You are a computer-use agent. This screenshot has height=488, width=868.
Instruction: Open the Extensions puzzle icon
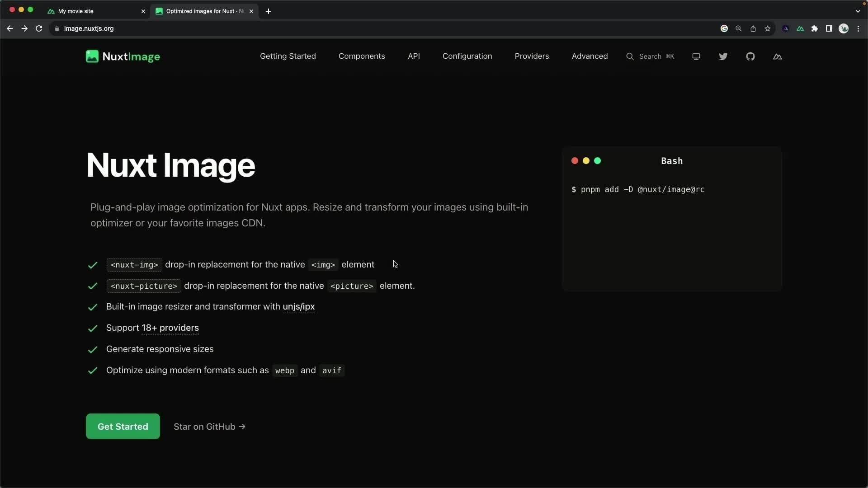(x=815, y=28)
